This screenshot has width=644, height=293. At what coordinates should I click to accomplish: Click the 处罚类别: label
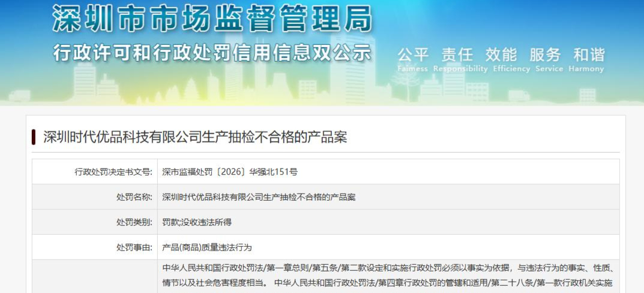coord(134,222)
